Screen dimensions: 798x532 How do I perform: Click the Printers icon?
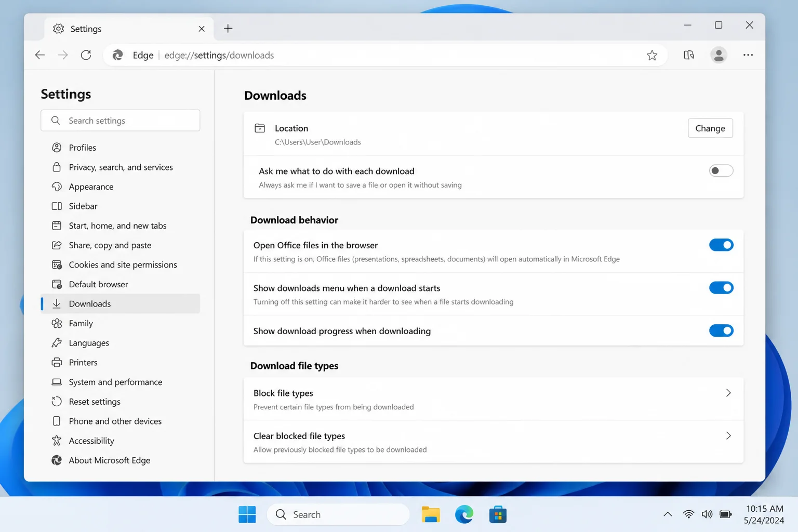pyautogui.click(x=57, y=362)
